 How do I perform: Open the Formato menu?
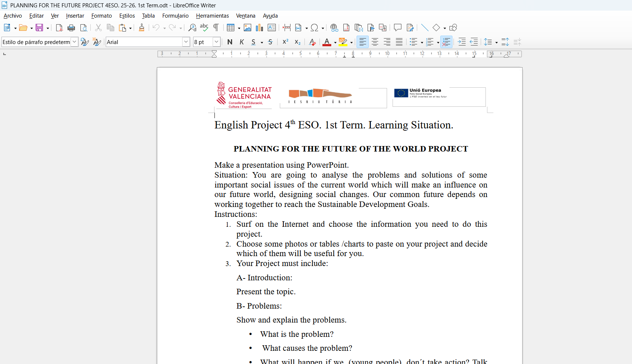(101, 16)
